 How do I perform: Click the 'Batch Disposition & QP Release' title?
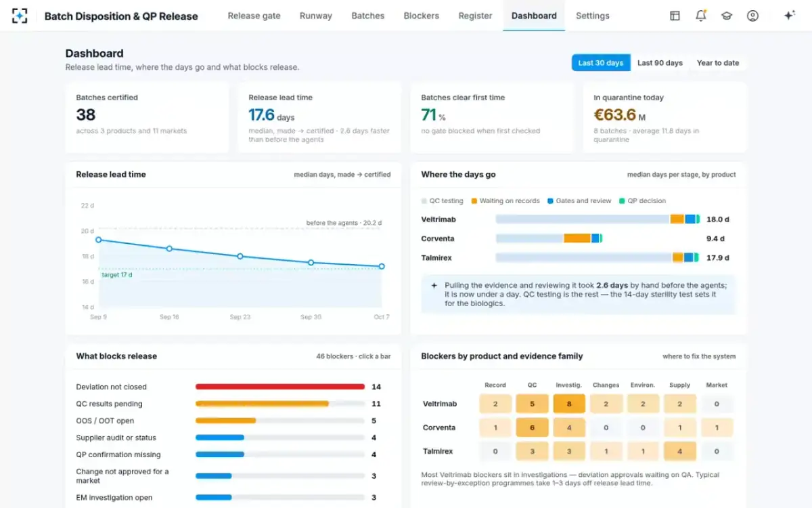(x=121, y=16)
